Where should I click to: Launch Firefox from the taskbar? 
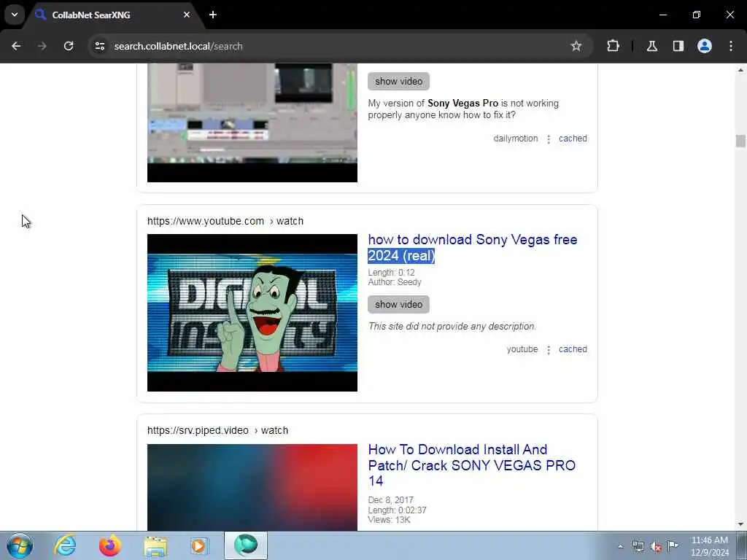110,545
